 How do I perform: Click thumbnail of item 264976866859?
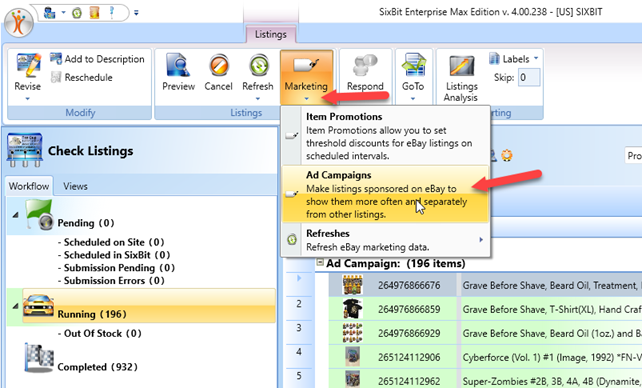click(353, 309)
